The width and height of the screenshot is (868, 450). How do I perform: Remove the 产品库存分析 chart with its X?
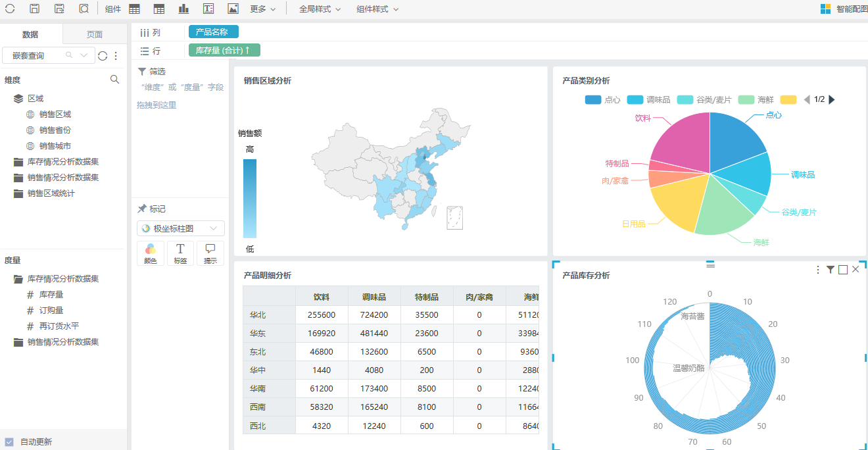[856, 270]
